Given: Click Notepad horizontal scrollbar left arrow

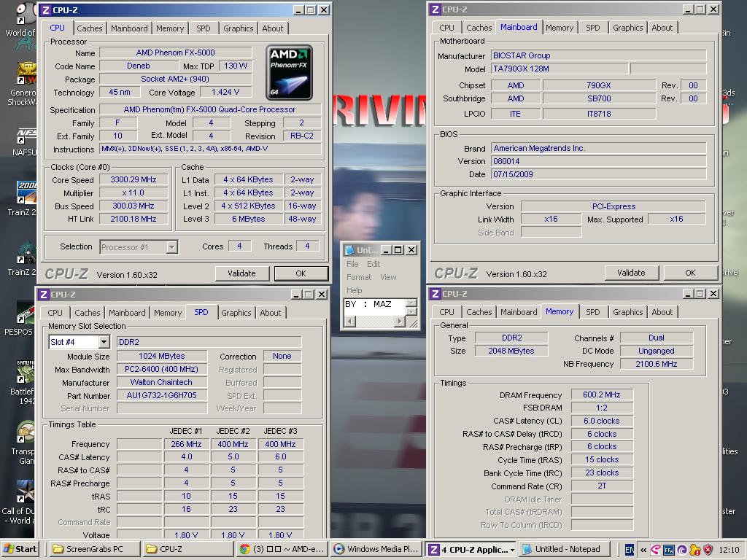Looking at the screenshot, I should pyautogui.click(x=349, y=322).
